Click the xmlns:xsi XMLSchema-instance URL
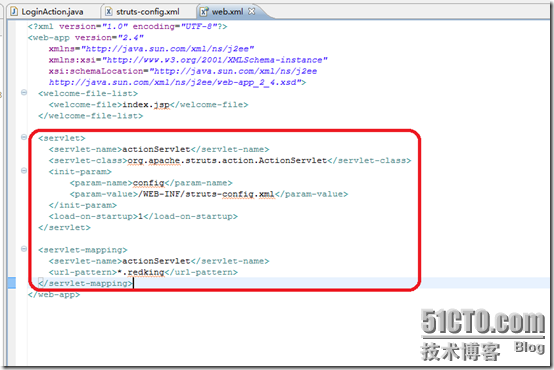Viewport: 554px width, 370px height. point(215,60)
